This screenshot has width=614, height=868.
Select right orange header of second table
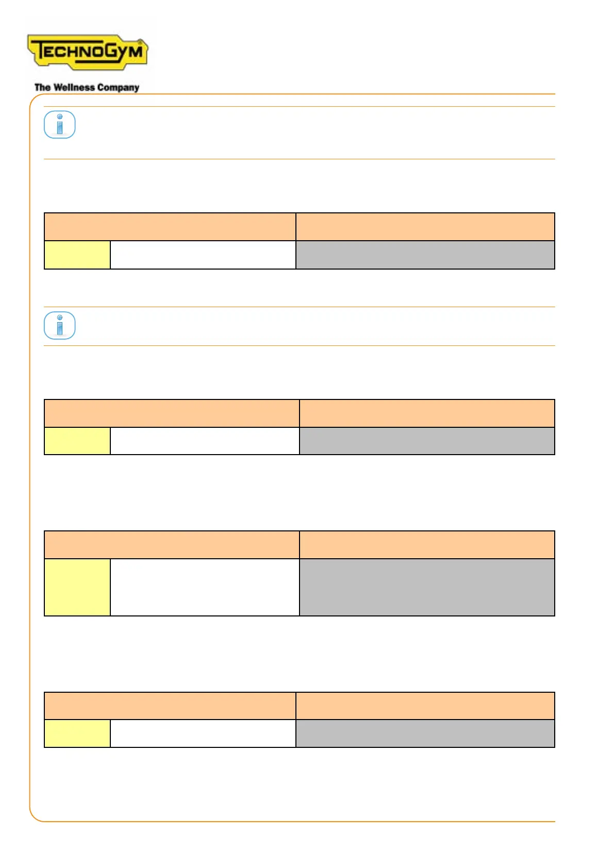click(x=427, y=413)
